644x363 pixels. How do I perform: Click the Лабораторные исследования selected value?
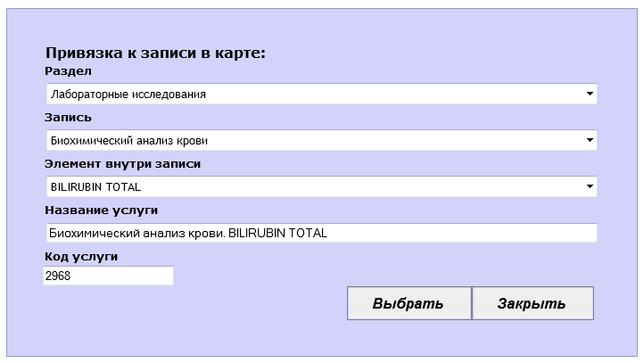pos(128,94)
